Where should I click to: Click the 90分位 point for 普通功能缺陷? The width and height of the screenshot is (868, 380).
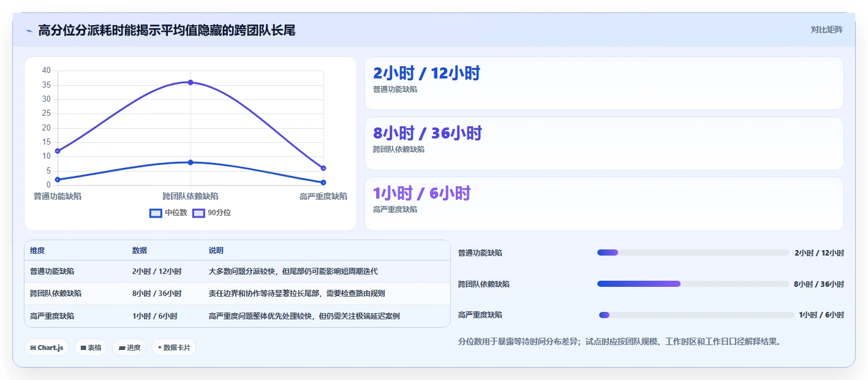[x=58, y=151]
